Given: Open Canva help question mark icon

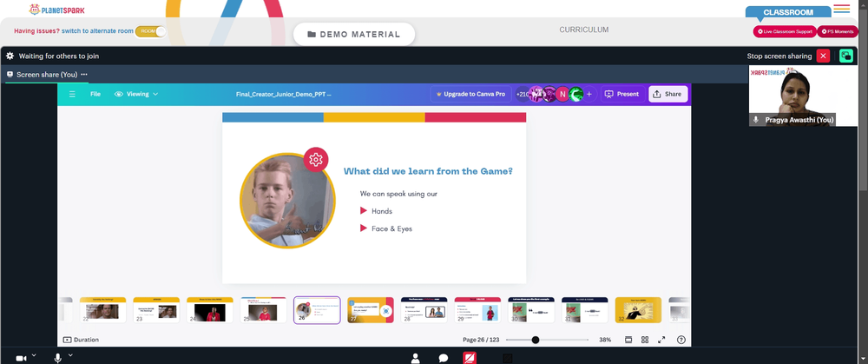Looking at the screenshot, I should pyautogui.click(x=681, y=340).
